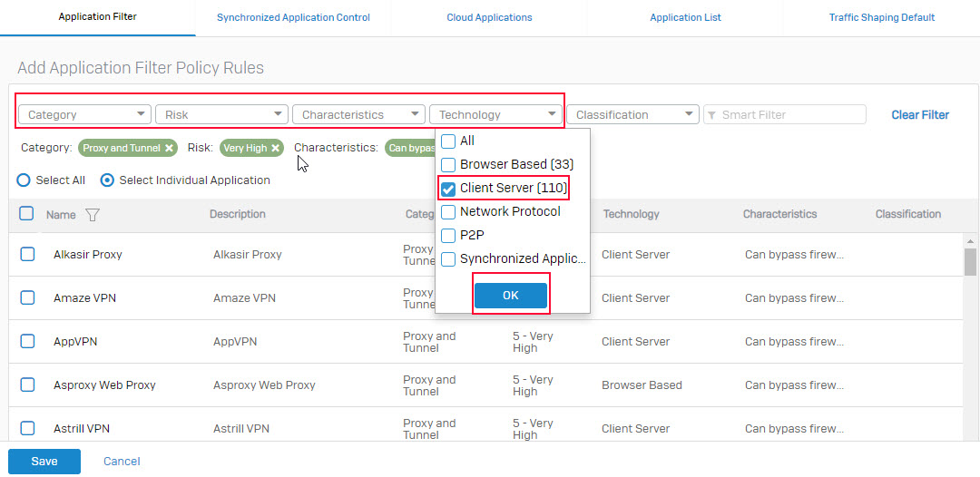Check the Network Protocol option
The width and height of the screenshot is (980, 477).
pyautogui.click(x=448, y=212)
